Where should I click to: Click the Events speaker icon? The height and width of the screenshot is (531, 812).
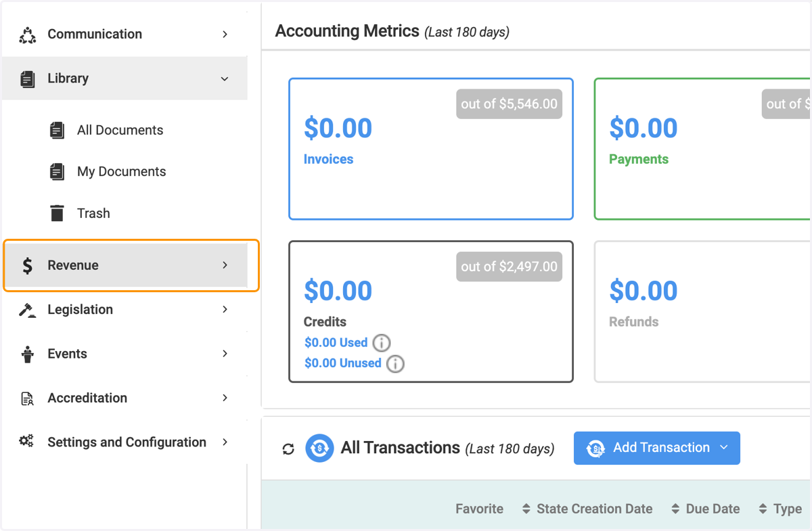click(28, 354)
